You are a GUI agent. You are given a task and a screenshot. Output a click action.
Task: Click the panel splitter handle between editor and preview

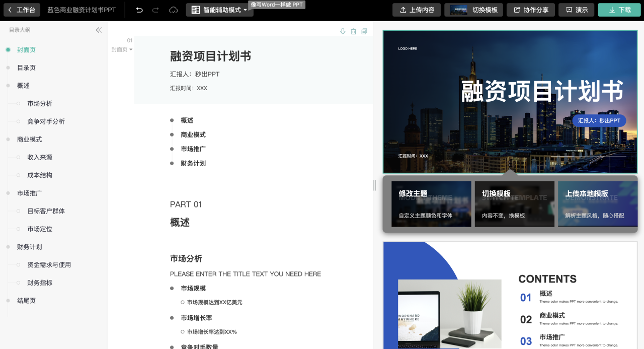pyautogui.click(x=374, y=185)
